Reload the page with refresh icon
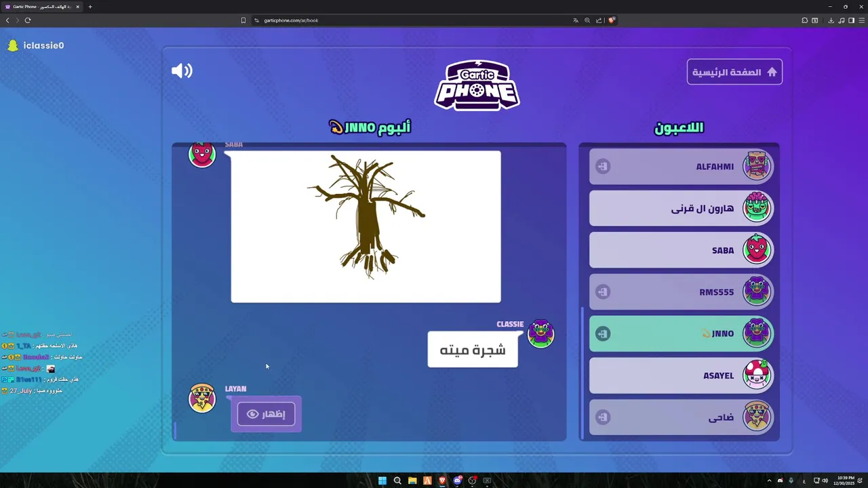This screenshot has width=868, height=488. (28, 20)
